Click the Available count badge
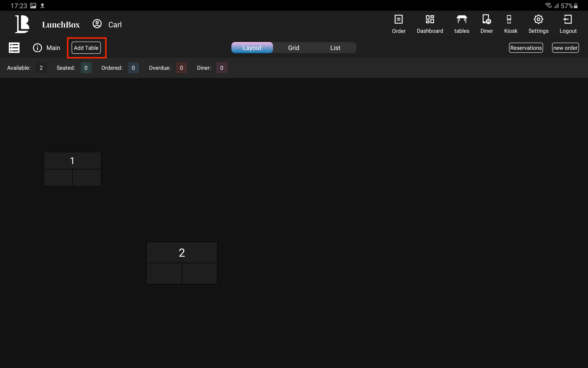This screenshot has width=588, height=368. click(x=41, y=68)
